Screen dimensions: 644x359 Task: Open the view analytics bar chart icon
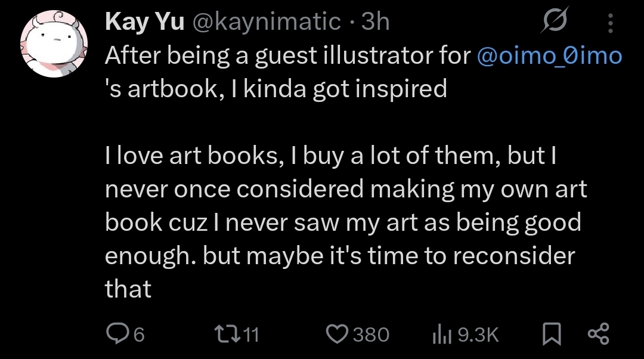pos(440,335)
